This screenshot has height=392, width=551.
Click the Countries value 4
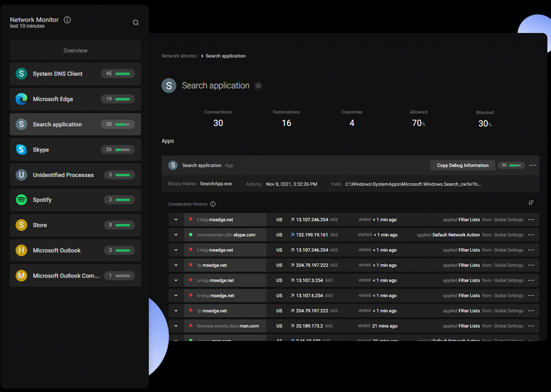352,123
